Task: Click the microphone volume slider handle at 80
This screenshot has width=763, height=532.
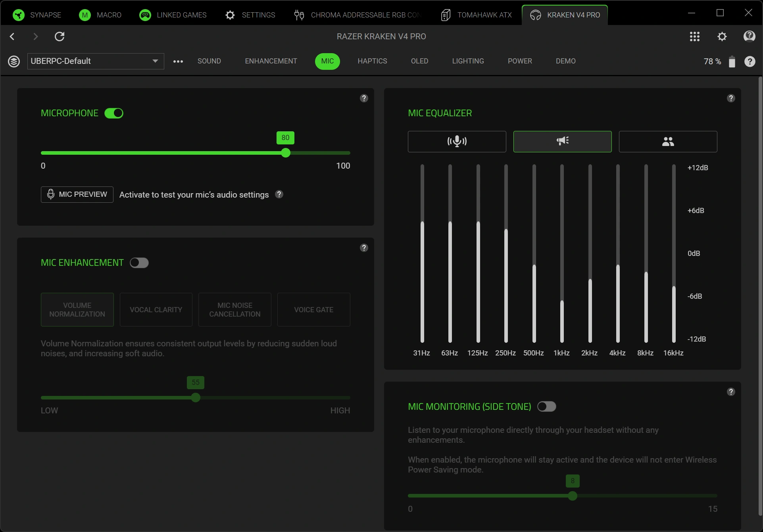Action: click(x=286, y=153)
